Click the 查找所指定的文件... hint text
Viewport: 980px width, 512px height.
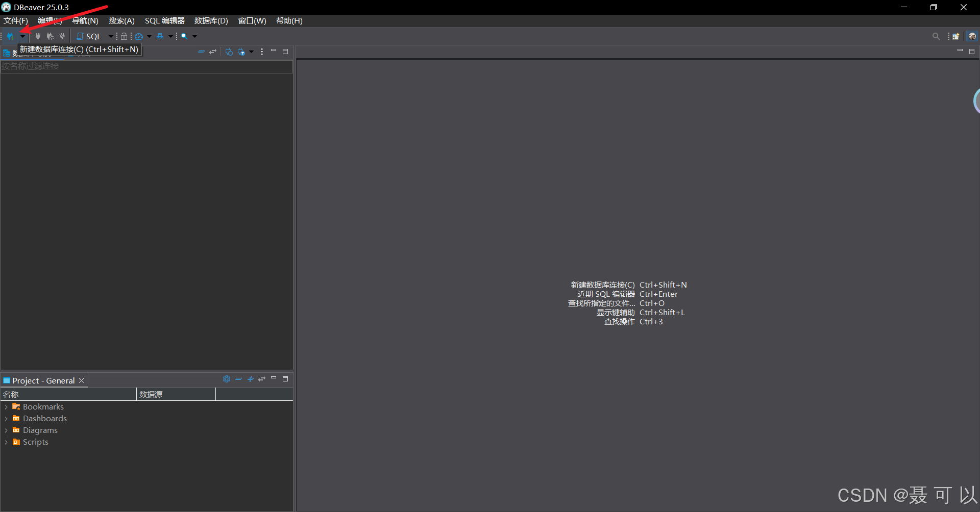602,303
